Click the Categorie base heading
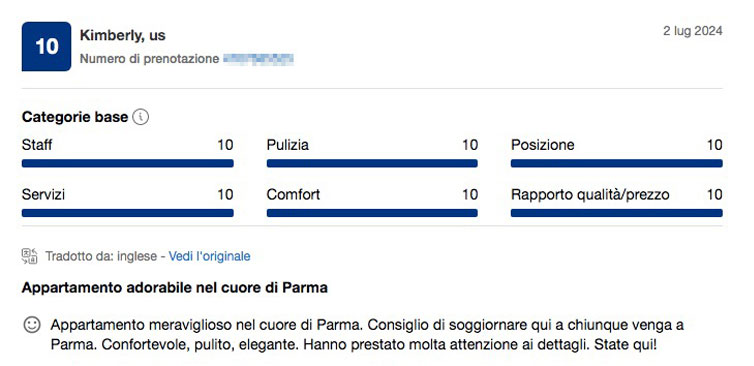754x366 pixels. coord(75,117)
